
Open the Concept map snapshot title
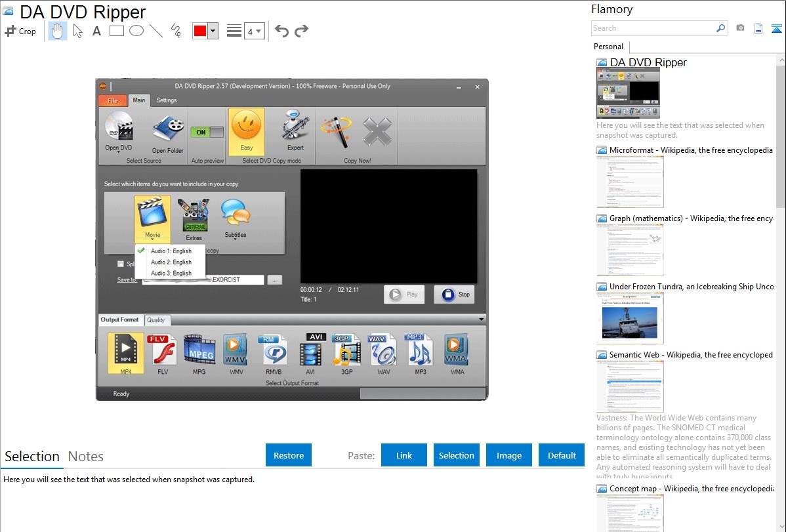click(x=692, y=488)
